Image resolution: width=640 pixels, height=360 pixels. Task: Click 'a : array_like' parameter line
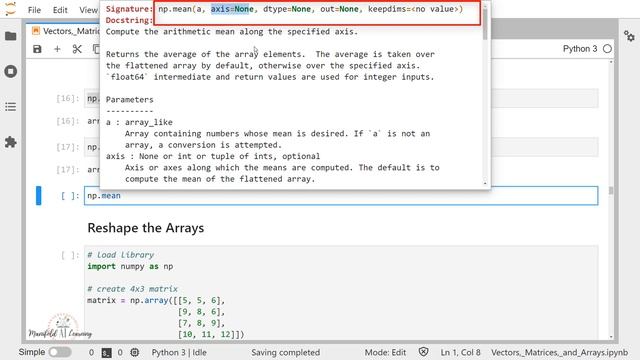[x=139, y=122]
